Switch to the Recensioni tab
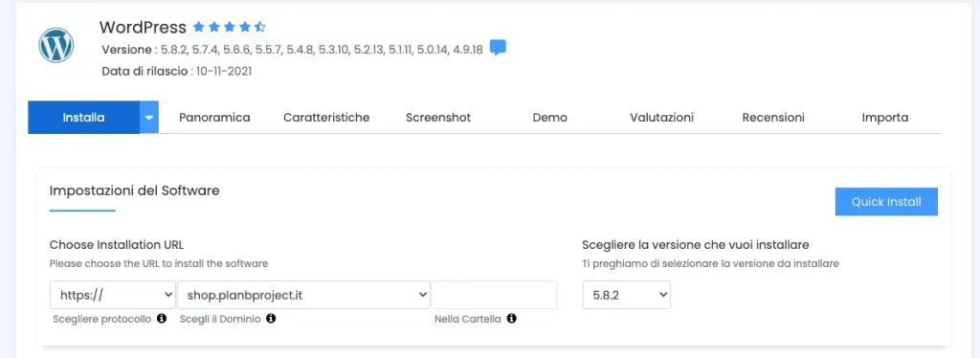Viewport: 980px width, 358px height. 773,118
